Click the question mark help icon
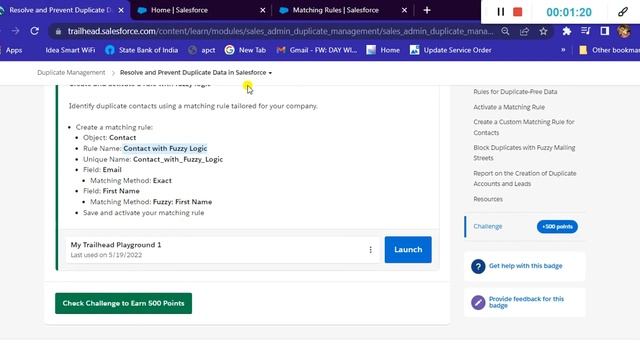640x360 pixels. point(478,267)
